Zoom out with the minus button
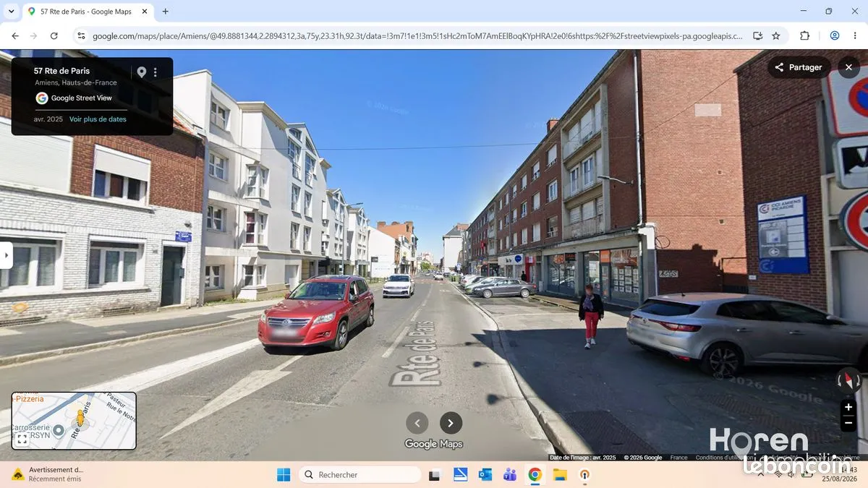This screenshot has width=868, height=488. [848, 423]
